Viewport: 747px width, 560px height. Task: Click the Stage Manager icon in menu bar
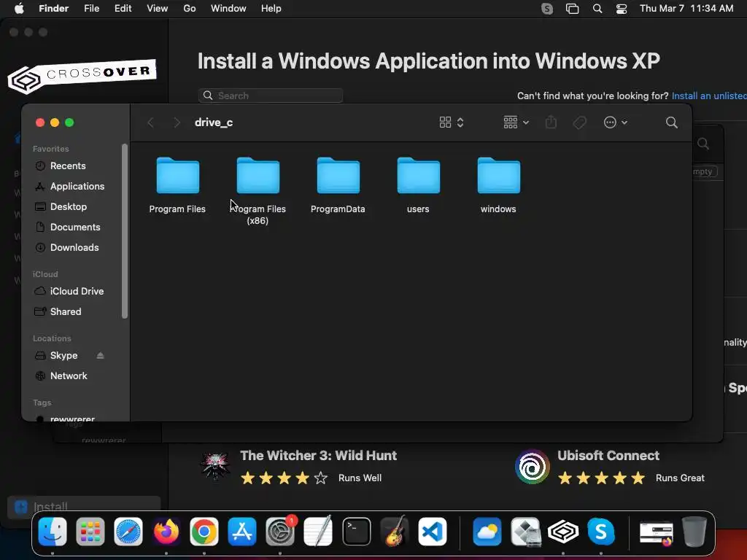[x=572, y=9]
